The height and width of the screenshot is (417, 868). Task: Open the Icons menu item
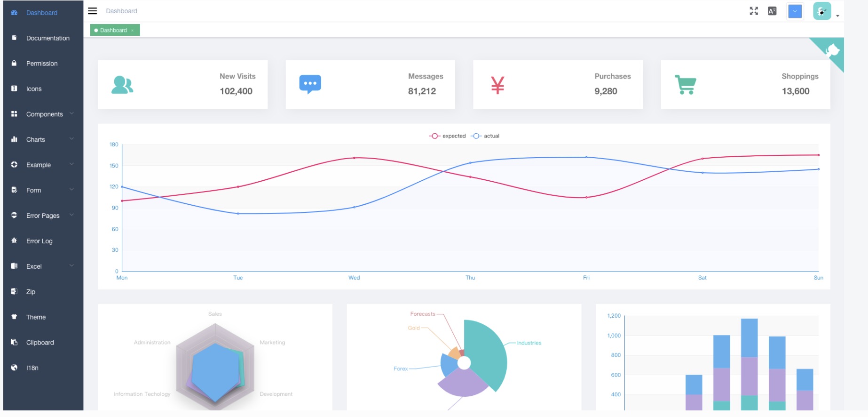[43, 89]
